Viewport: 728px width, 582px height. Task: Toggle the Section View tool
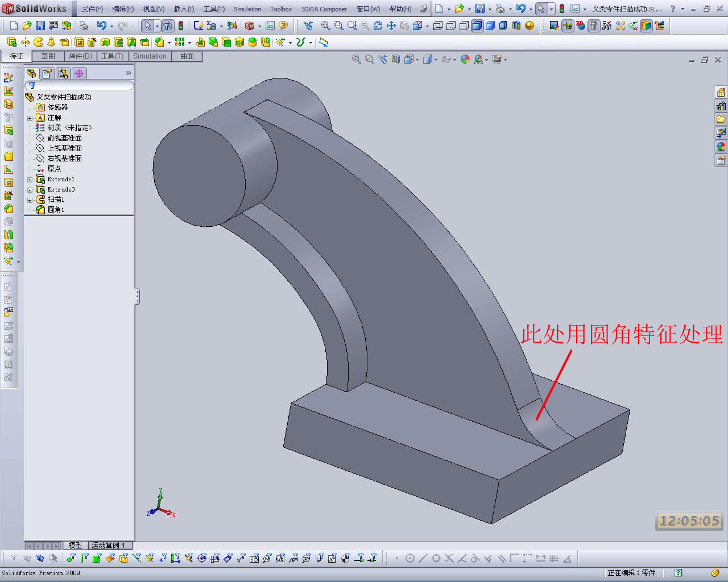[x=516, y=26]
